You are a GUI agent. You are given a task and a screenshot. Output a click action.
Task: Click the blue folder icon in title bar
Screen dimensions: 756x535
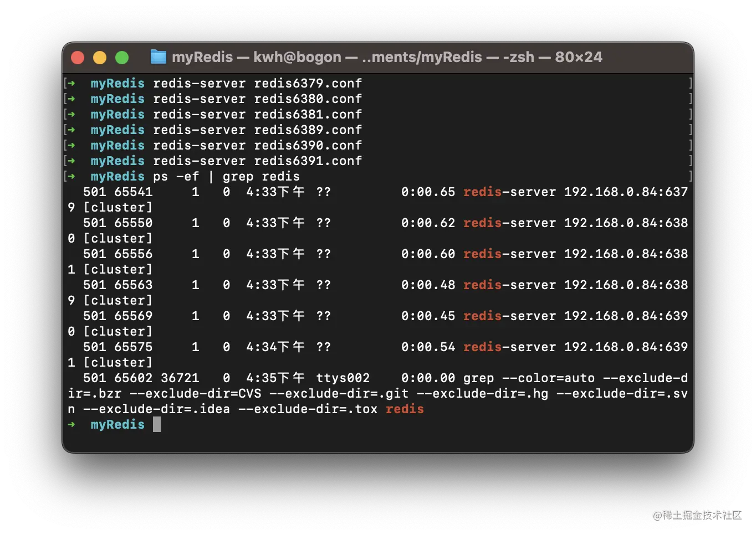point(159,57)
